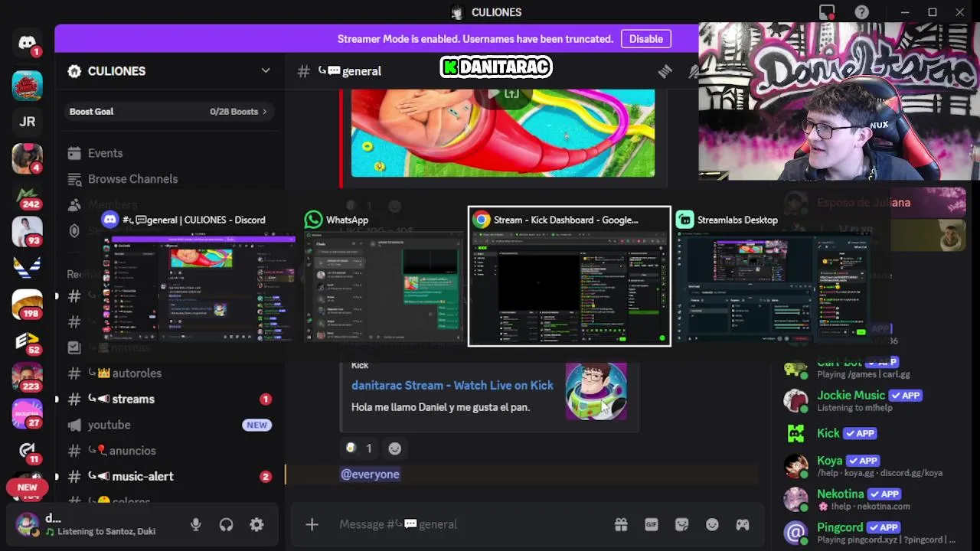The width and height of the screenshot is (980, 551).
Task: Open inbox icon in title bar
Action: pyautogui.click(x=827, y=12)
